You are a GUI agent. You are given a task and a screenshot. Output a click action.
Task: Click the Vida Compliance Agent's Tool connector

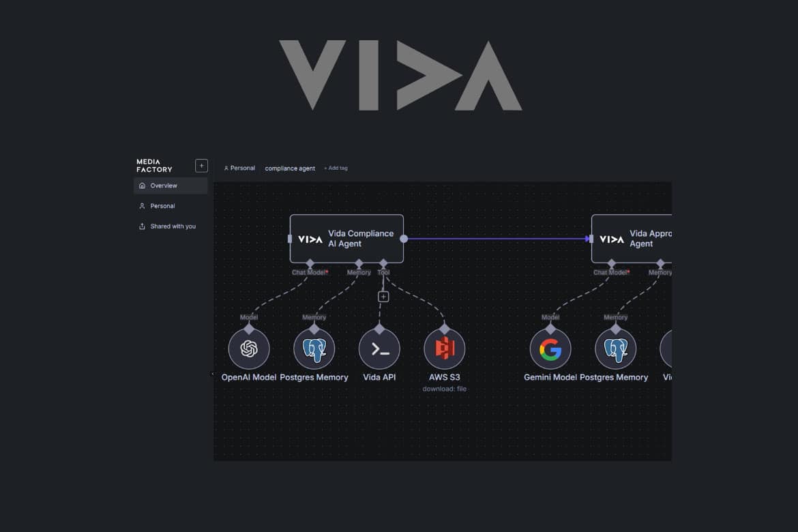[383, 263]
